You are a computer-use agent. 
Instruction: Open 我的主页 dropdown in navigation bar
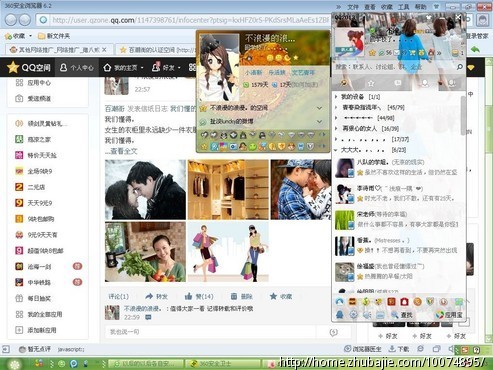point(123,68)
